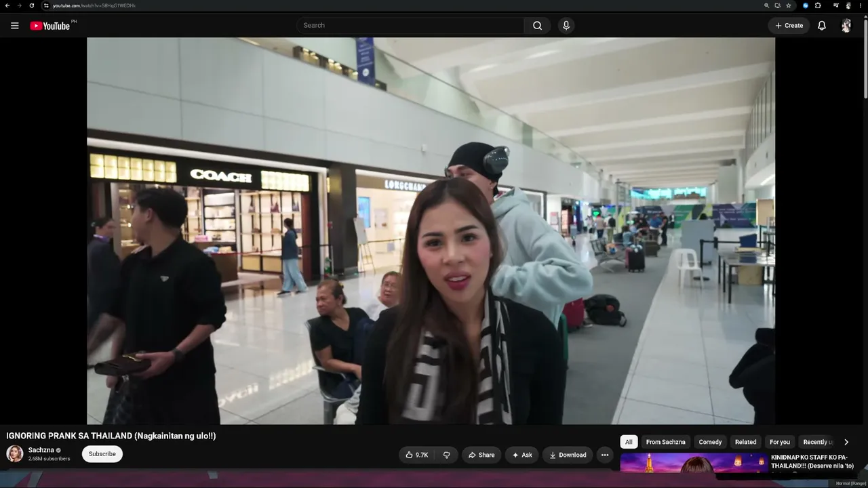Select the For you chip
This screenshot has width=868, height=488.
point(780,442)
